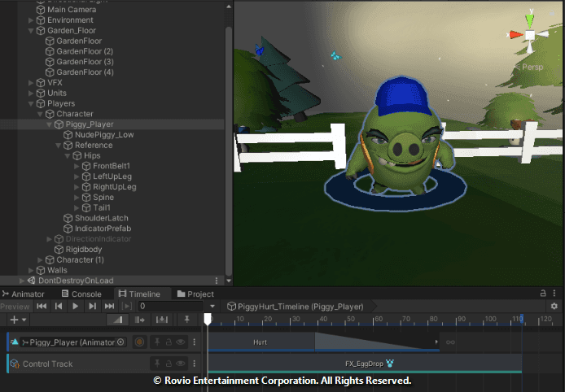Open the add track plus dropdown
The width and height of the screenshot is (565, 392).
[19, 320]
